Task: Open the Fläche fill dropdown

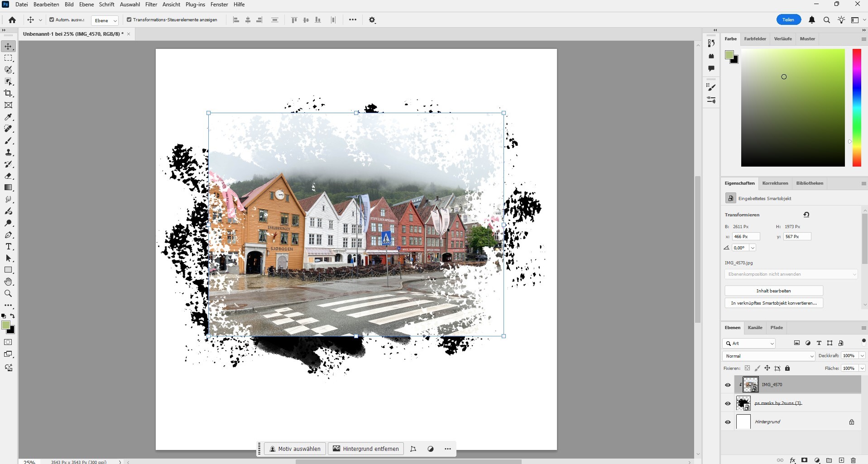Action: tap(862, 368)
